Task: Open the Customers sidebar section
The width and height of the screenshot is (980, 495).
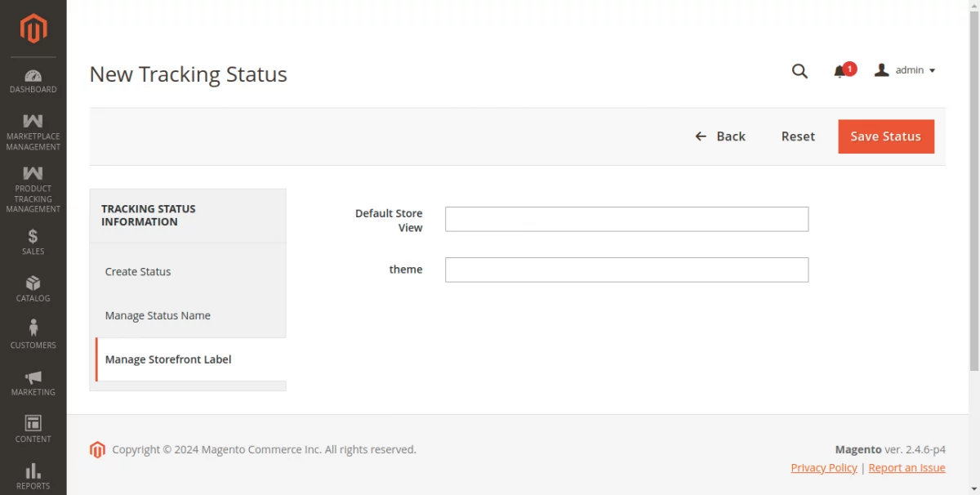Action: point(33,337)
